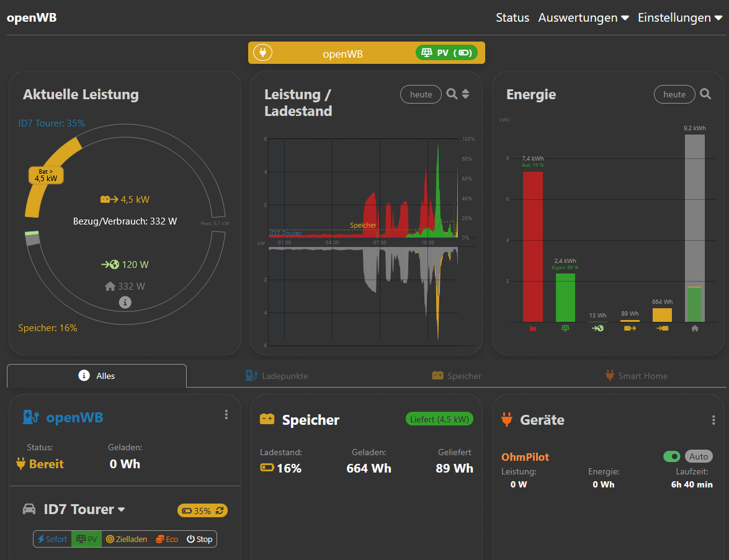
Task: Click the magnifier icon on the Leistung/Ladestand card
Action: click(x=452, y=94)
